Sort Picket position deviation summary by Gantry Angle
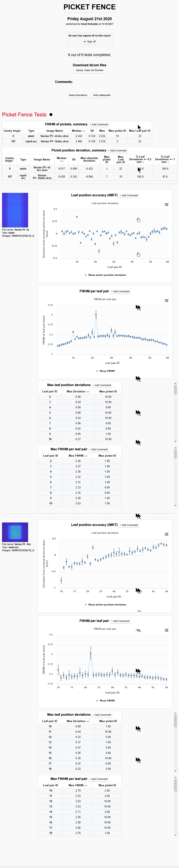The image size is (179, 868). click(9, 159)
